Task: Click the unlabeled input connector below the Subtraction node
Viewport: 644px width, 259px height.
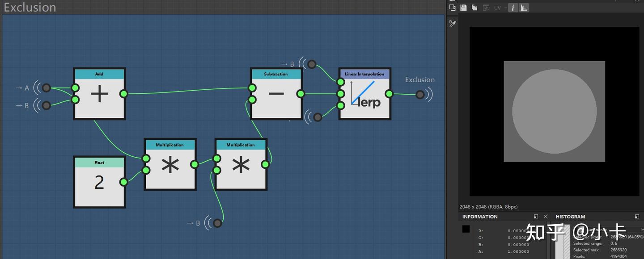Action: click(318, 117)
